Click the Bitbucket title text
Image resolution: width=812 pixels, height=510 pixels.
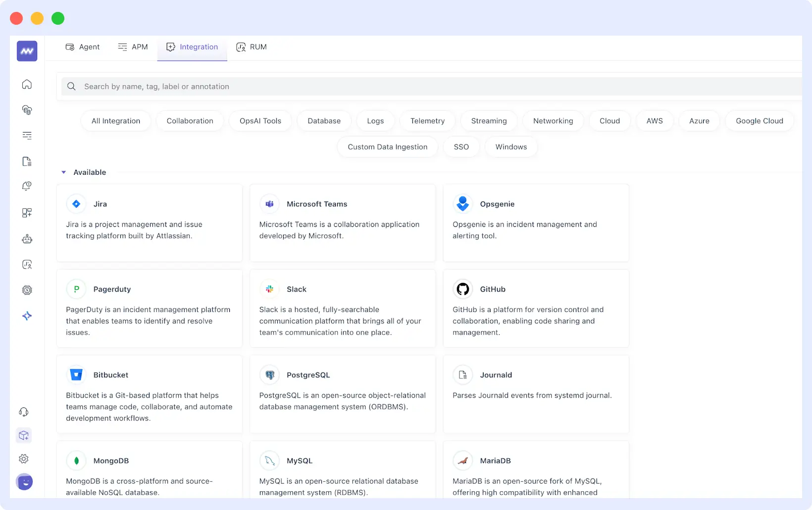point(111,375)
